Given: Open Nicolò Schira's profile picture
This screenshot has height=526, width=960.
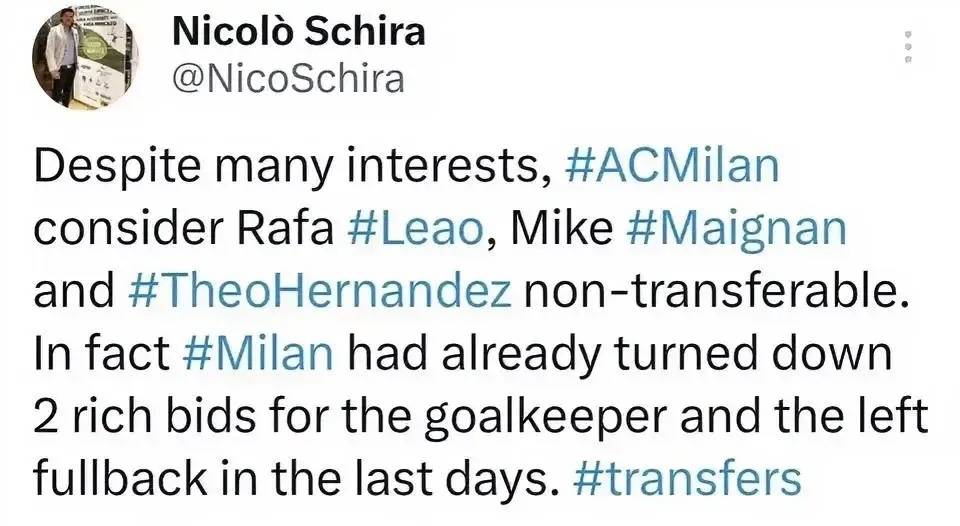Looking at the screenshot, I should (85, 57).
